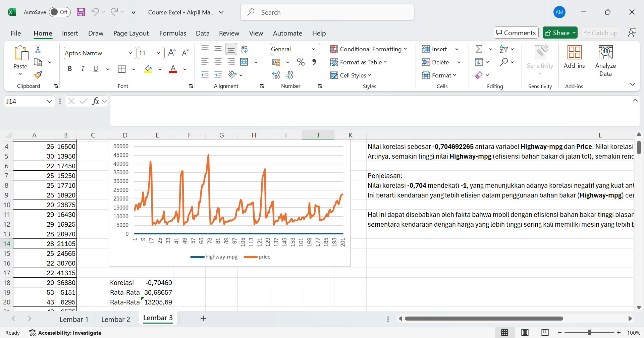Viewport: 644px width, 338px height.
Task: Open the font name Aptos Narrow dropdown
Action: pyautogui.click(x=130, y=53)
